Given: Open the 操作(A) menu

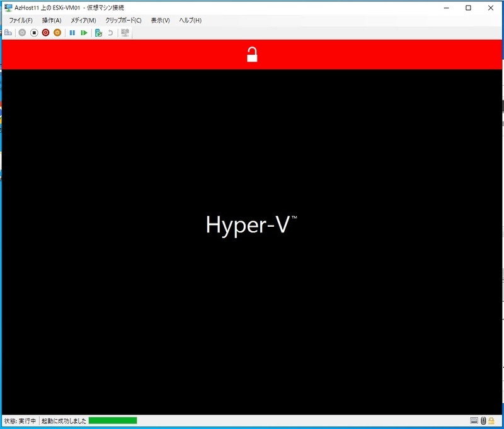Looking at the screenshot, I should (x=52, y=20).
